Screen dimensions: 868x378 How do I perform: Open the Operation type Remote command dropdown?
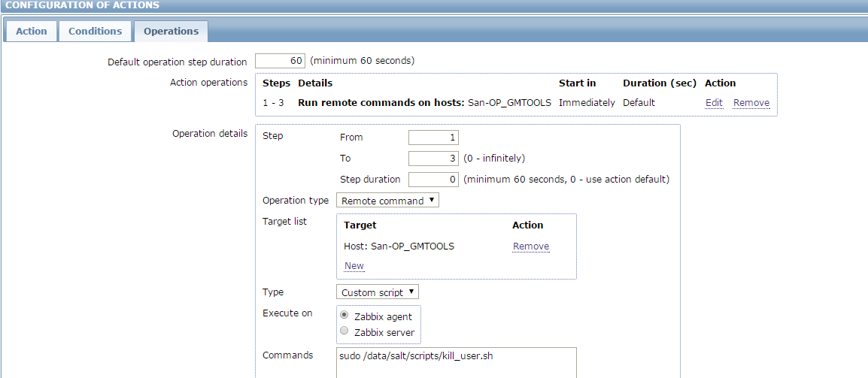pos(387,201)
